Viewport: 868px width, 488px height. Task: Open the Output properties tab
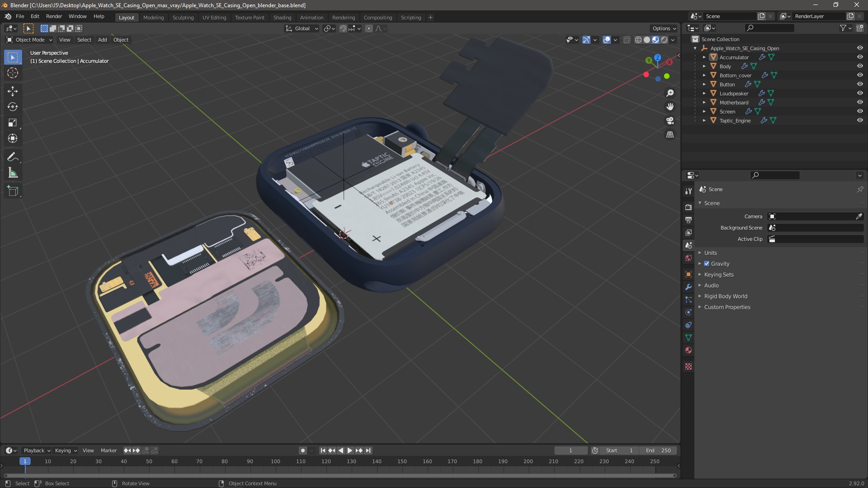click(689, 220)
